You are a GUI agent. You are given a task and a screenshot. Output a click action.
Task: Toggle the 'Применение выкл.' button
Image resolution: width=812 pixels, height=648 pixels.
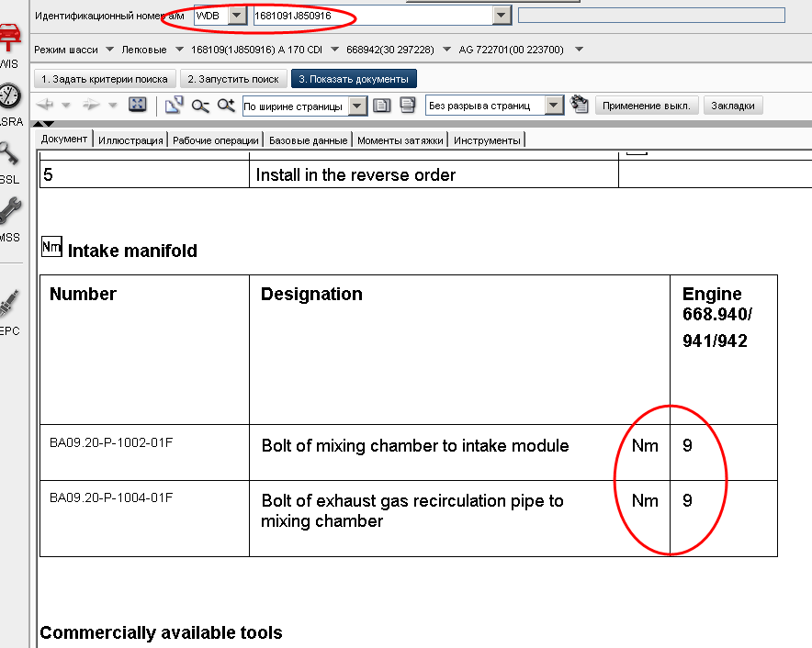point(647,106)
